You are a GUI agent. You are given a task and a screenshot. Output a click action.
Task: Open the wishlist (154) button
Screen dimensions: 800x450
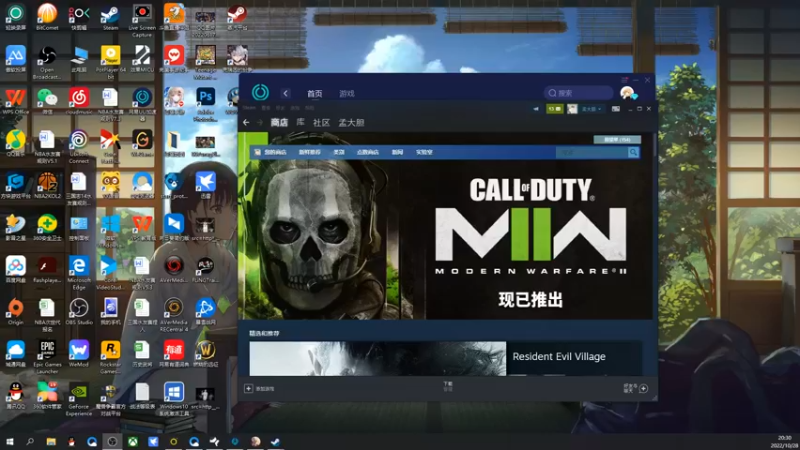(617, 139)
